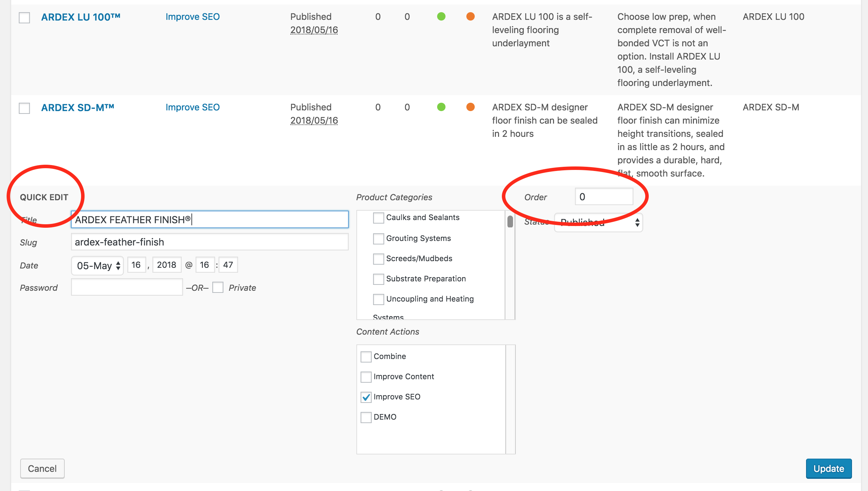Click the year field showing 2018
The width and height of the screenshot is (868, 491).
tap(167, 265)
